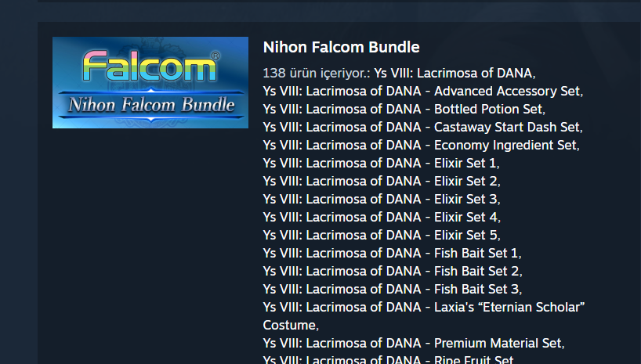This screenshot has height=364, width=641.
Task: Click the '138 ürün içeriyor' item count text
Action: [317, 73]
